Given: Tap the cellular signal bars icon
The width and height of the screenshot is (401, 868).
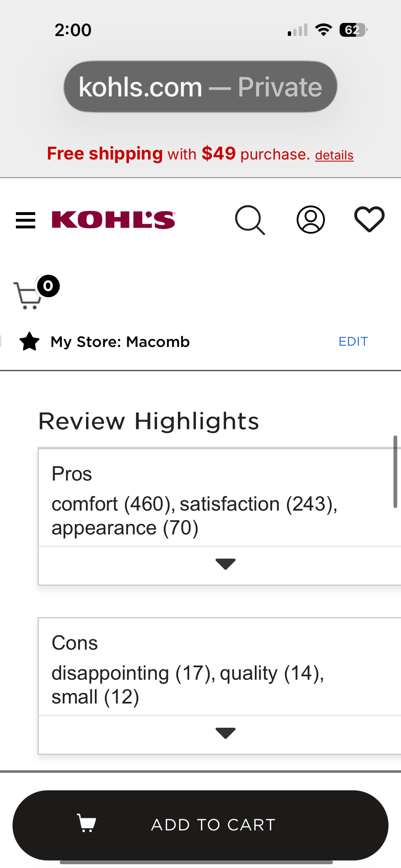Looking at the screenshot, I should (298, 30).
